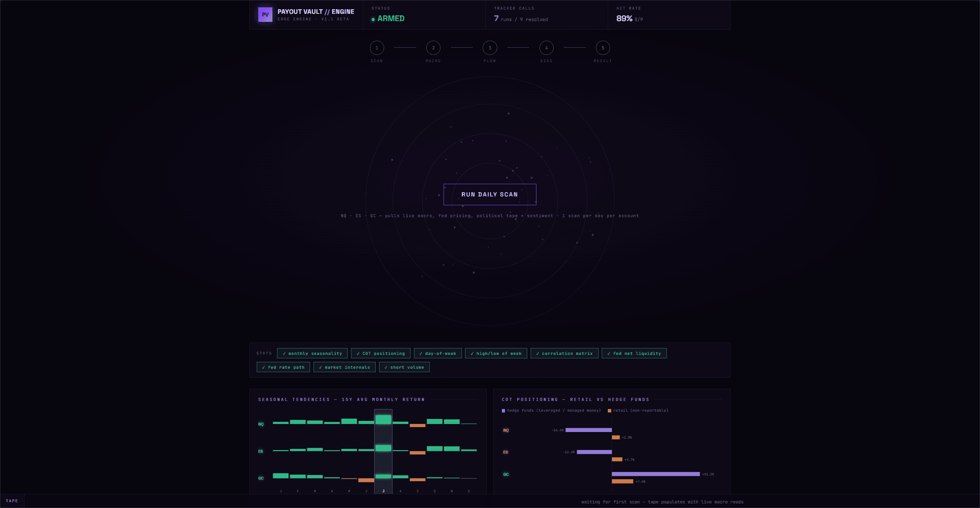This screenshot has width=980, height=508.
Task: Toggle market internals stat chip
Action: [345, 367]
